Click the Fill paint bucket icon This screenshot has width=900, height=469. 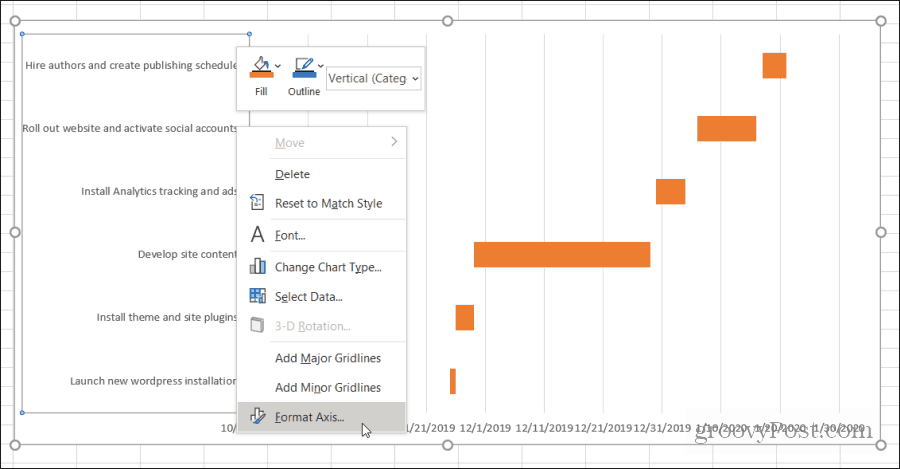point(261,67)
